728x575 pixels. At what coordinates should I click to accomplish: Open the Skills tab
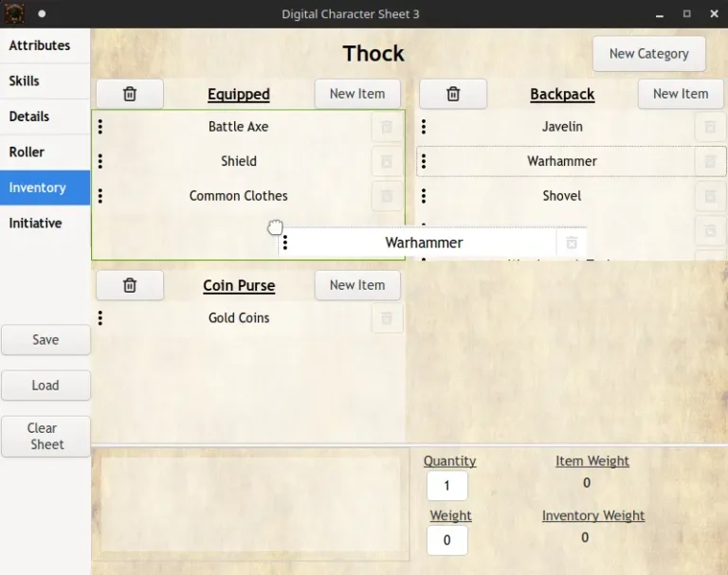pos(45,81)
